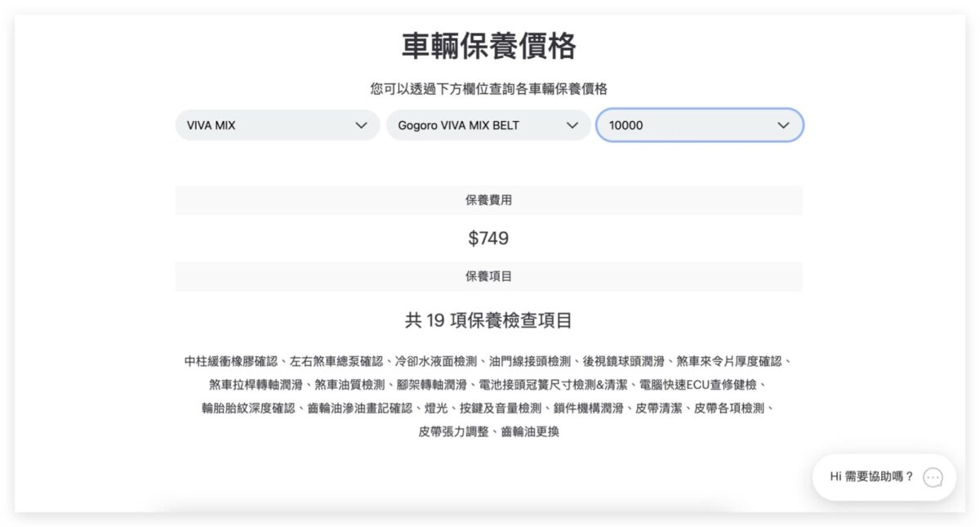
Task: Select the $749 price value
Action: 488,239
